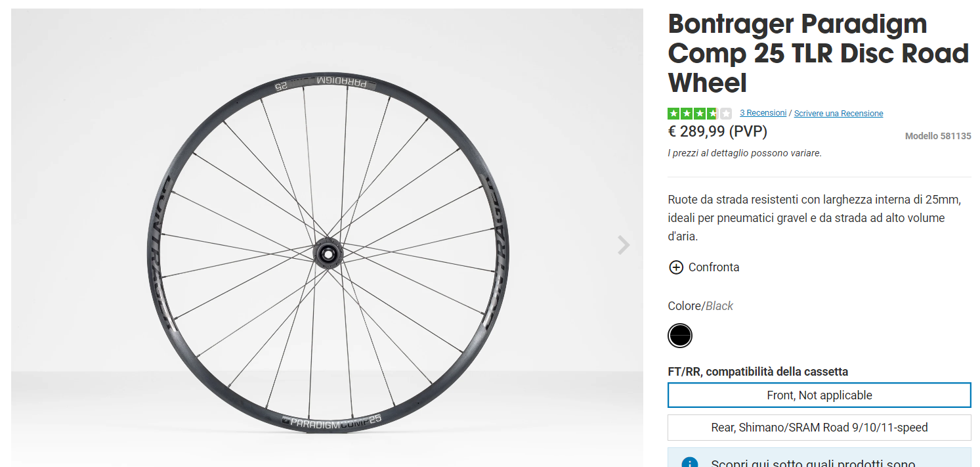This screenshot has width=980, height=467.
Task: Click the Modello 581135 label
Action: pyautogui.click(x=937, y=137)
